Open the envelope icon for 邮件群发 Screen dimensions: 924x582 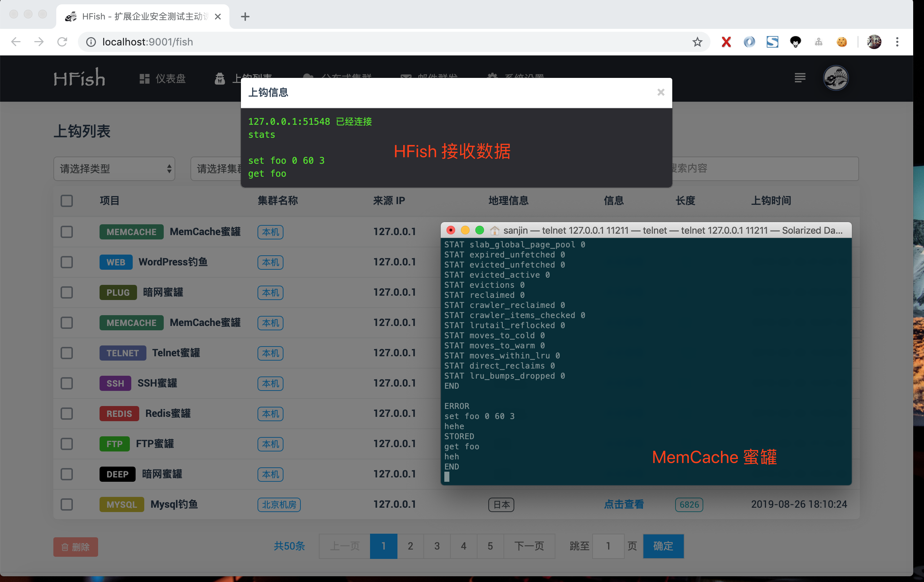pyautogui.click(x=406, y=77)
